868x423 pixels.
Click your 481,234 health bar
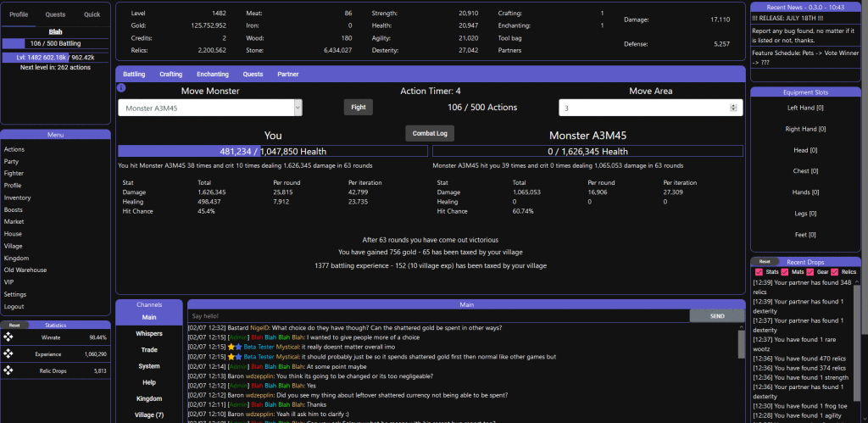273,151
